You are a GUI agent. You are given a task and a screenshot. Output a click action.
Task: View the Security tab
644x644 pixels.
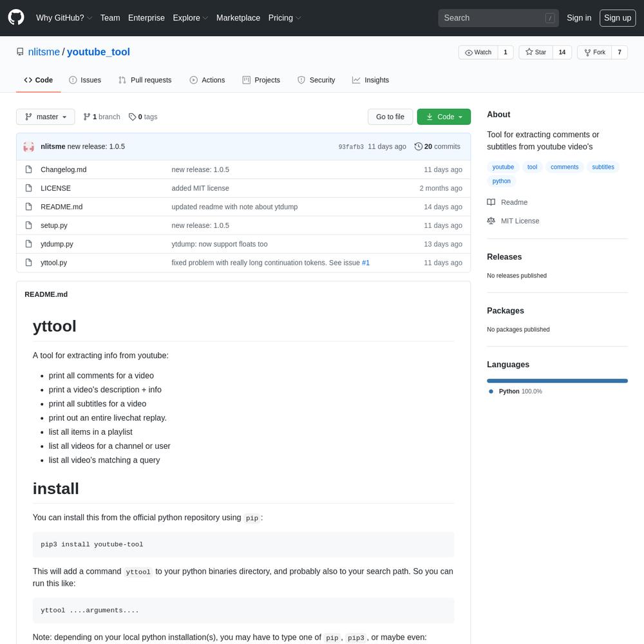coord(316,80)
